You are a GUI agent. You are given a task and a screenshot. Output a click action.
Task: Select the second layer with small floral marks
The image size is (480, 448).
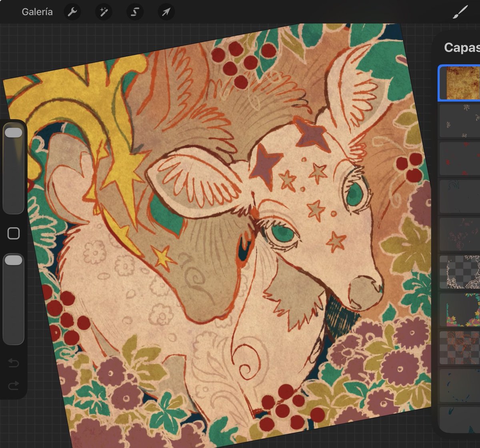click(x=460, y=120)
